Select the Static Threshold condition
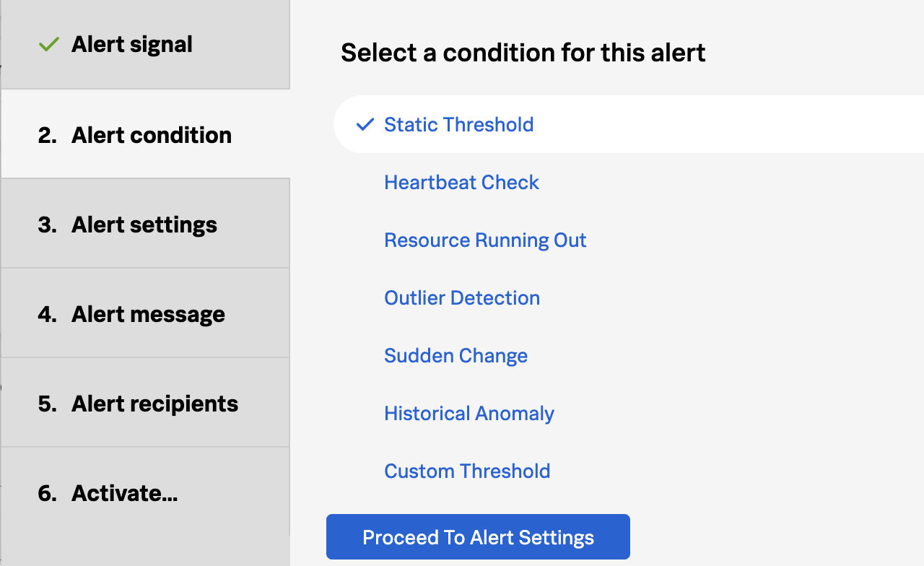Image resolution: width=924 pixels, height=566 pixels. (458, 124)
